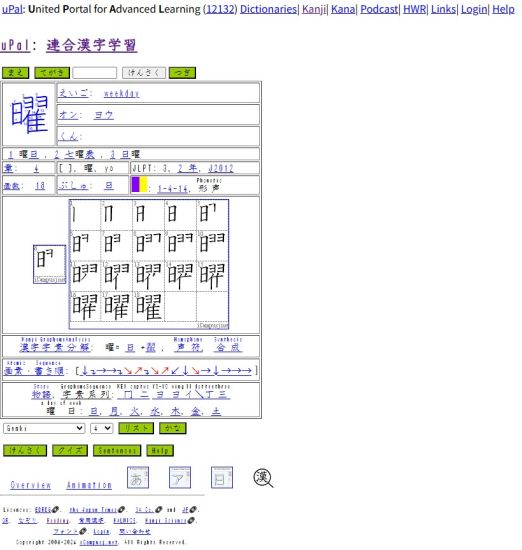Click the 漢 magnifier search icon

click(263, 478)
